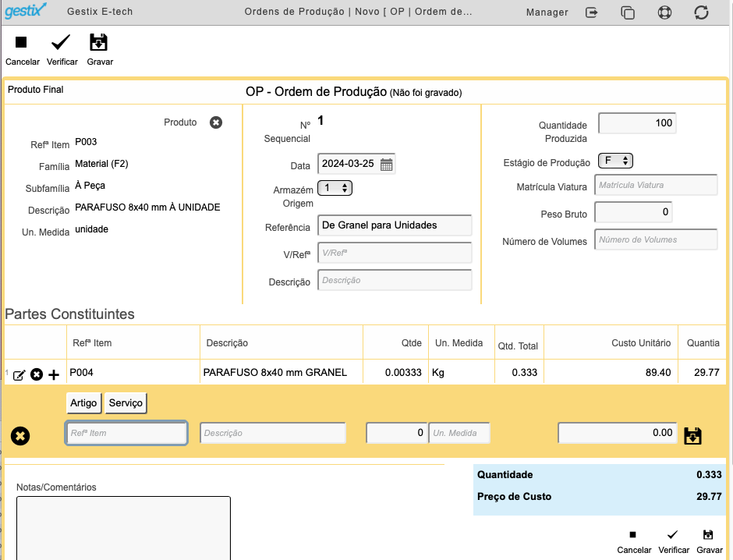The height and width of the screenshot is (560, 733).
Task: Click bottom Gravar floppy icon
Action: (x=708, y=535)
